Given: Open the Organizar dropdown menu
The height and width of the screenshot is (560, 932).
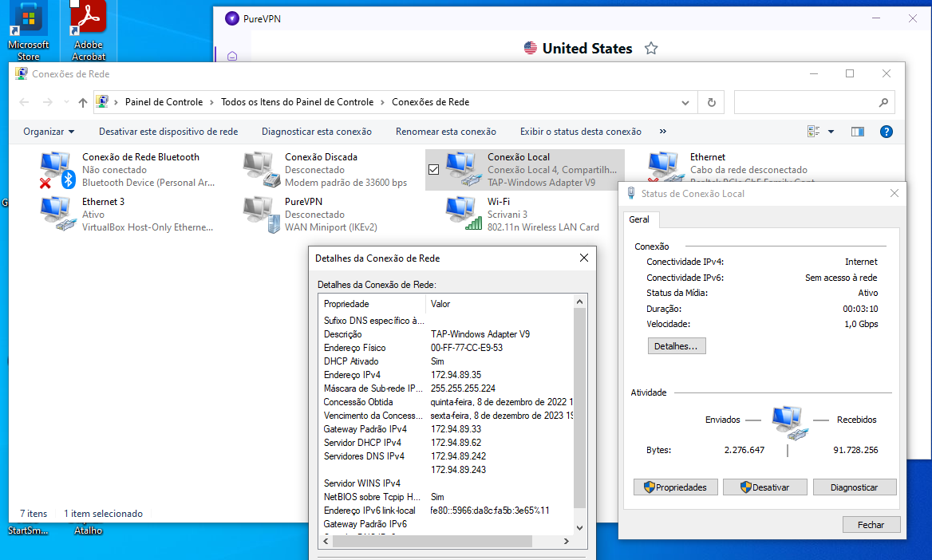Looking at the screenshot, I should [x=48, y=132].
